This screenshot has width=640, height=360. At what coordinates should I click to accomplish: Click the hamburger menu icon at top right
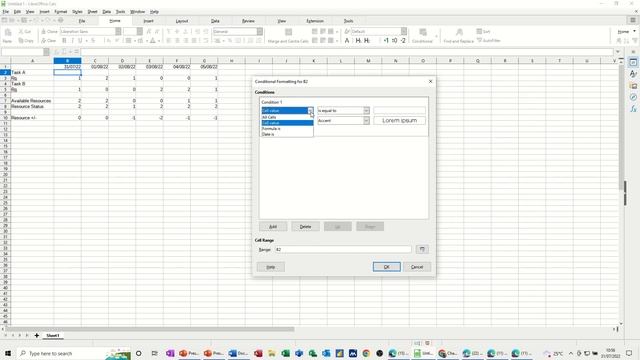click(633, 20)
